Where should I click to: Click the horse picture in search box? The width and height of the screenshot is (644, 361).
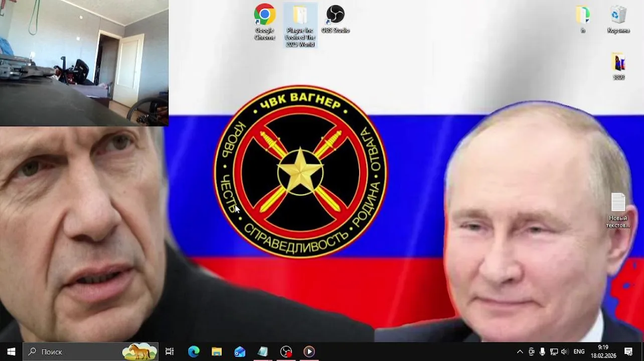pos(139,351)
